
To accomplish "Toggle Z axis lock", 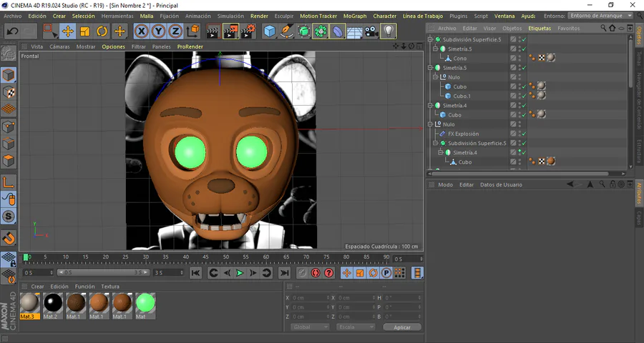I will click(176, 31).
